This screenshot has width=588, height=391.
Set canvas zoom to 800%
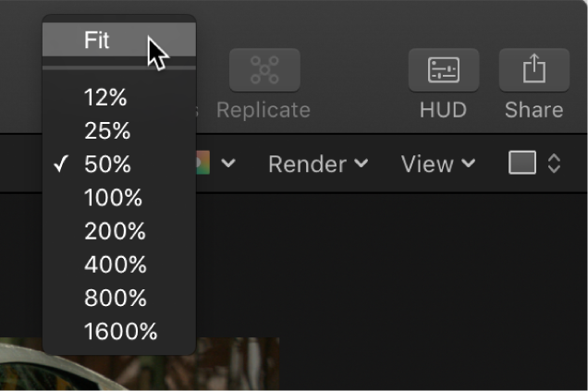(115, 297)
